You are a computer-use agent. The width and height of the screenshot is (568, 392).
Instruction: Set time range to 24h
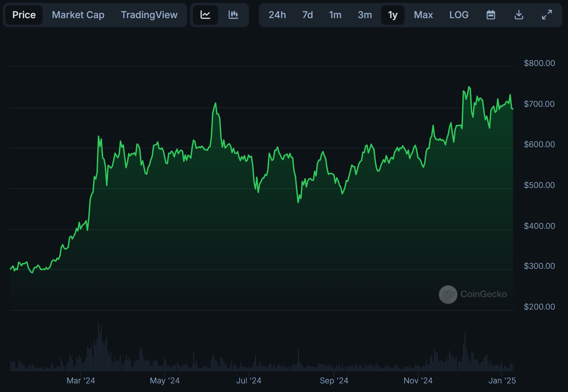(277, 15)
